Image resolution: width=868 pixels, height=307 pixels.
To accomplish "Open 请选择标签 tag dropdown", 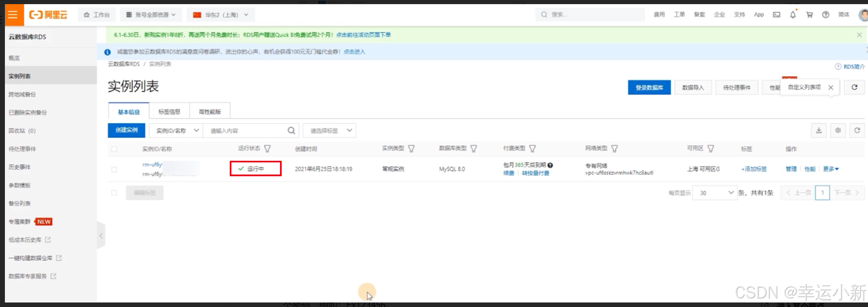I will (329, 131).
